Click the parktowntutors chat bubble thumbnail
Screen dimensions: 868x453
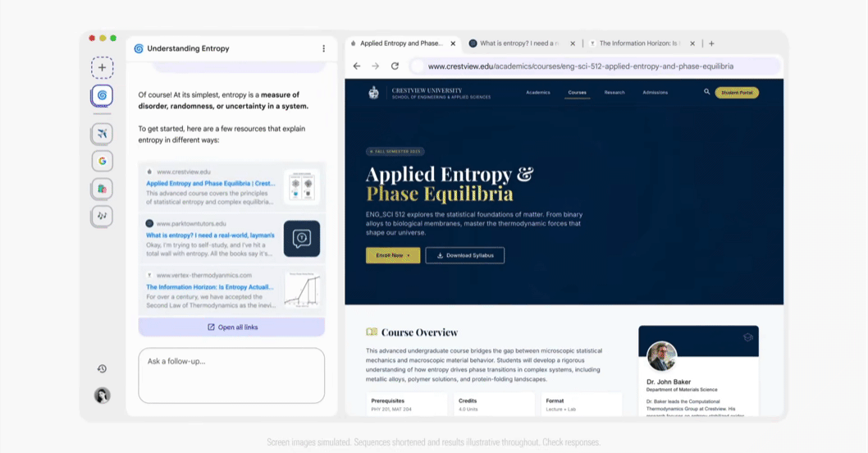(302, 239)
